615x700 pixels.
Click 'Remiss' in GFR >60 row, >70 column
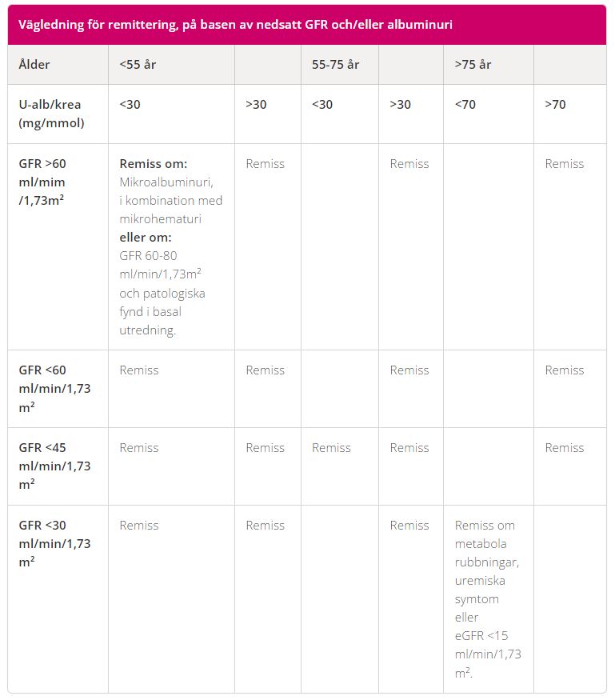pyautogui.click(x=565, y=163)
